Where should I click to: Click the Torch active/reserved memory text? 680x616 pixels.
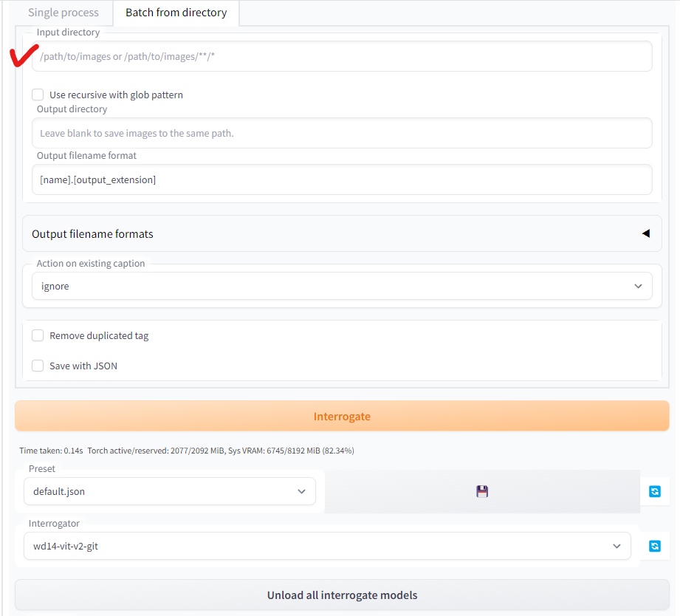(156, 451)
